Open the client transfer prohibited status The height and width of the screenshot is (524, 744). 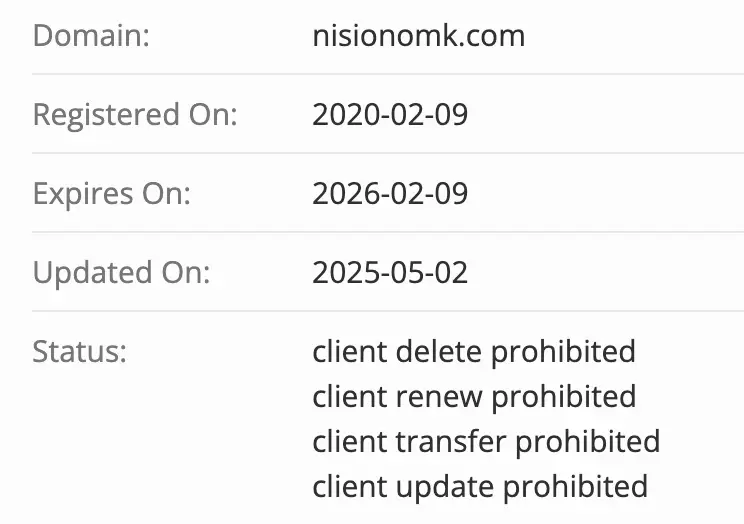click(486, 441)
